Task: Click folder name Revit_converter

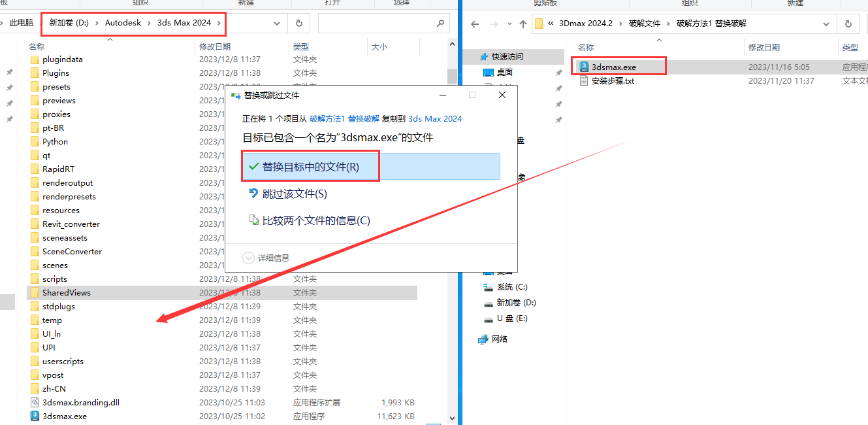Action: (71, 224)
